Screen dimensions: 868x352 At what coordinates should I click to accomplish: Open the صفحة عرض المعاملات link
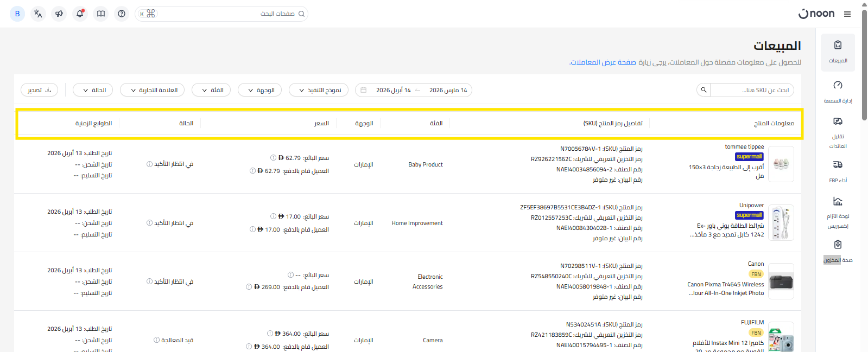(603, 62)
